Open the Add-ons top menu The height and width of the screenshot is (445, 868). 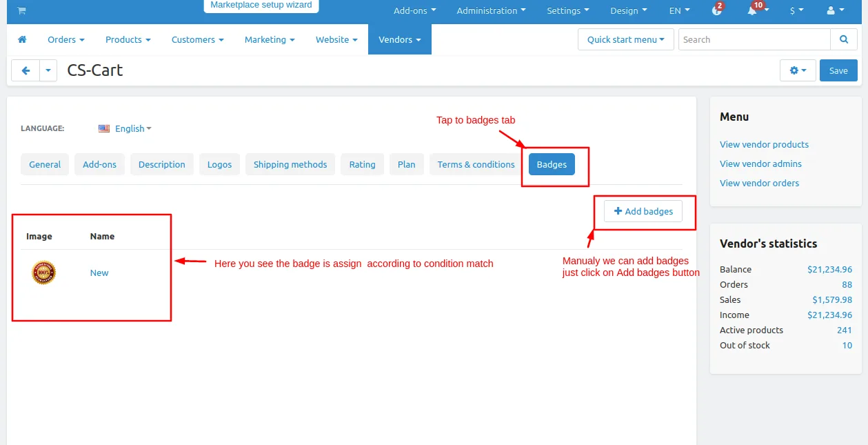[x=415, y=11]
